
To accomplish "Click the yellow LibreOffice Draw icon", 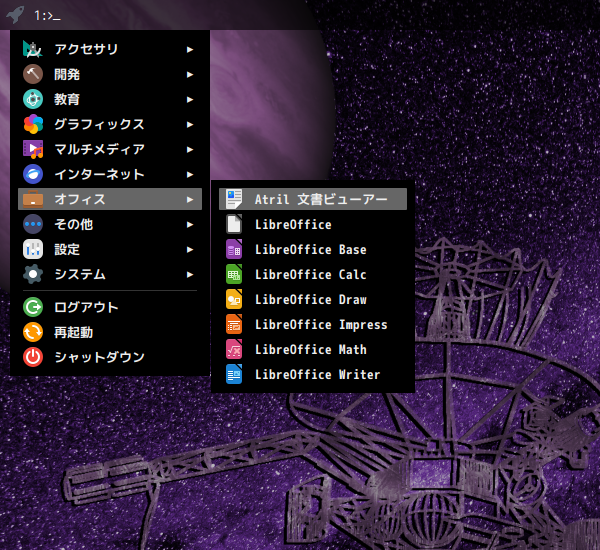I will pyautogui.click(x=234, y=299).
